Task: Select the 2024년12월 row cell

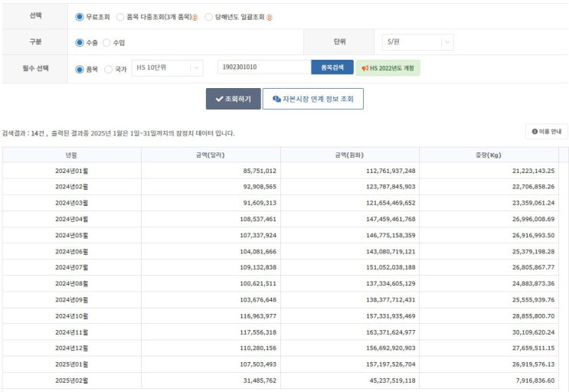Action: pos(72,348)
